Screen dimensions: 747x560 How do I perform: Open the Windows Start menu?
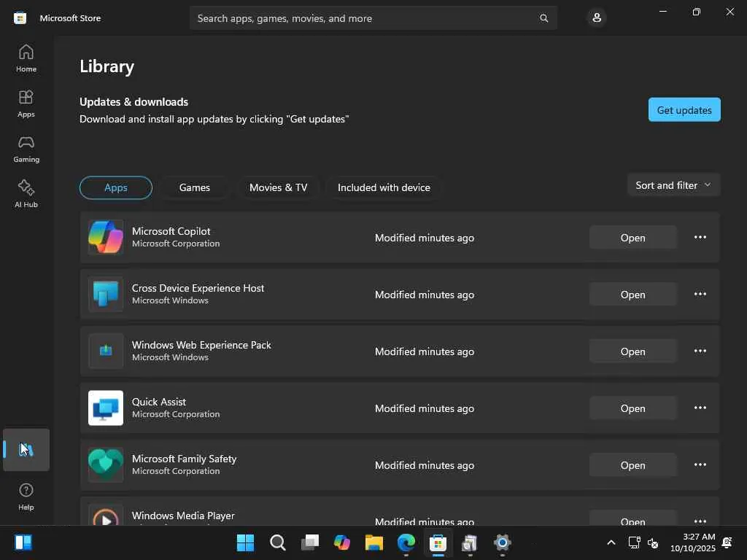(x=245, y=542)
